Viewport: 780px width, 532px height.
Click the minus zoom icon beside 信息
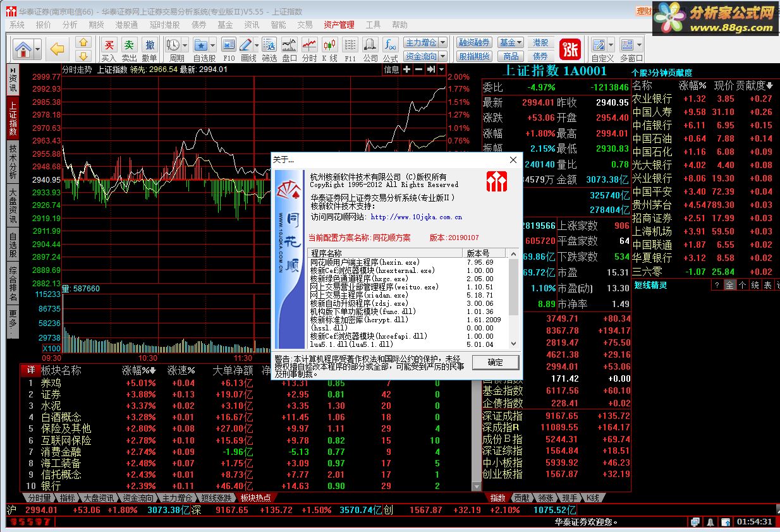tap(418, 70)
